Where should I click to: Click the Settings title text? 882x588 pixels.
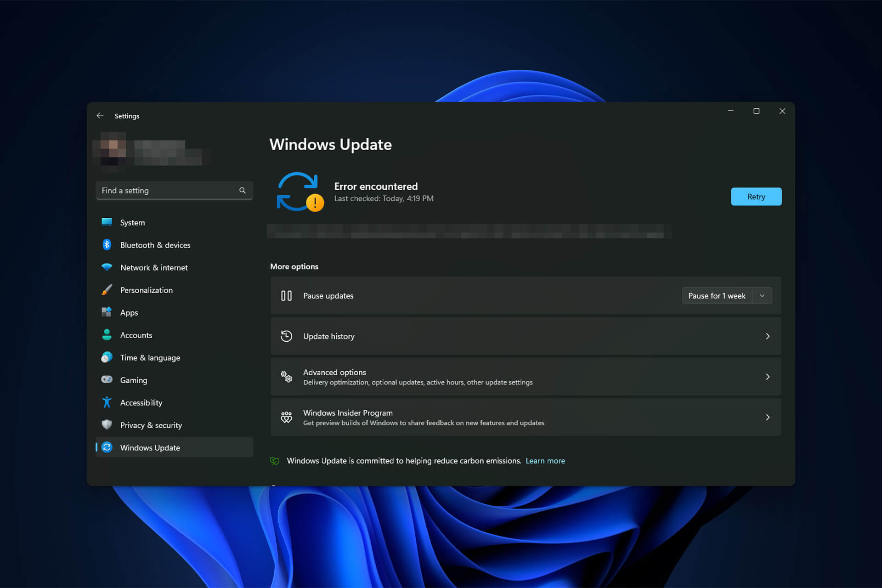click(127, 116)
